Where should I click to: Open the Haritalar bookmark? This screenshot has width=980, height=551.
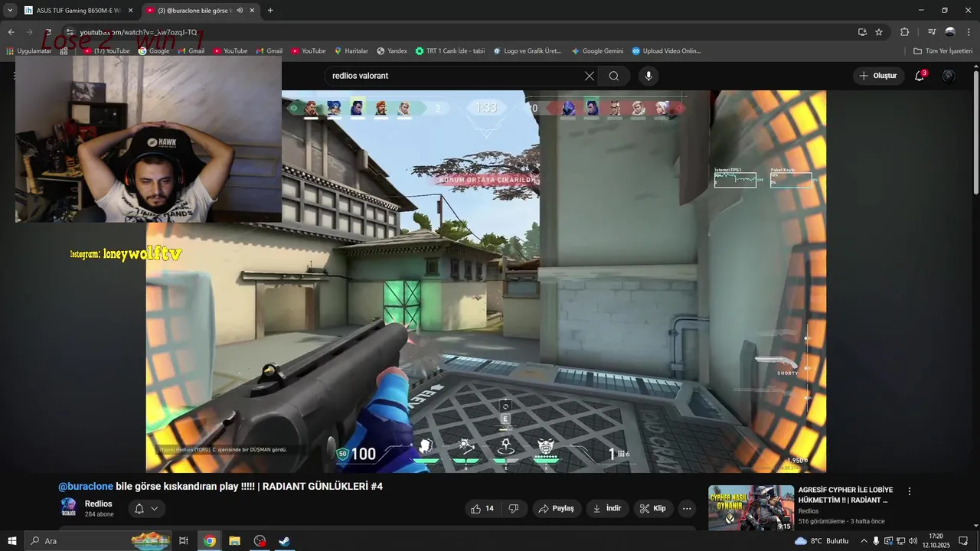[x=351, y=51]
